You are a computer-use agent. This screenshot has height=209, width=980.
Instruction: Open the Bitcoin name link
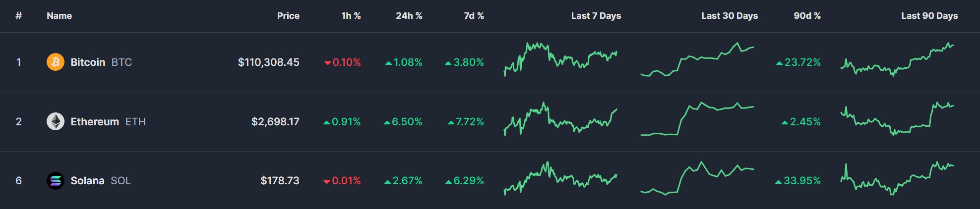88,62
